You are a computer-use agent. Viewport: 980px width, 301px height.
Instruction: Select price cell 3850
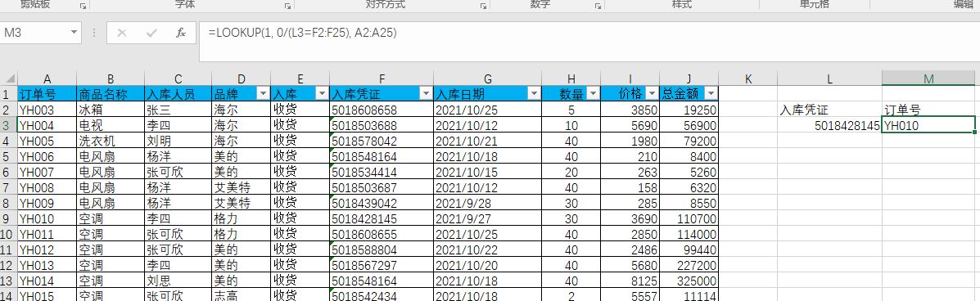tap(630, 110)
